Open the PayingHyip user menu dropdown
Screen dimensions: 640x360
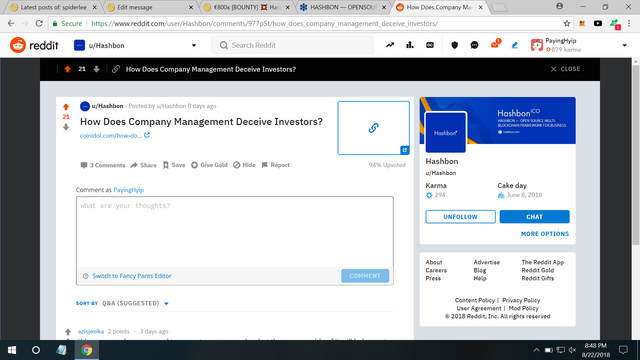(624, 45)
